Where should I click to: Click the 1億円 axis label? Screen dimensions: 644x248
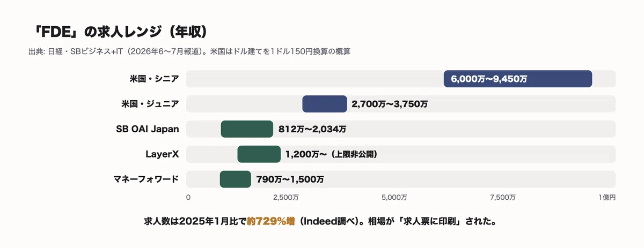point(606,198)
